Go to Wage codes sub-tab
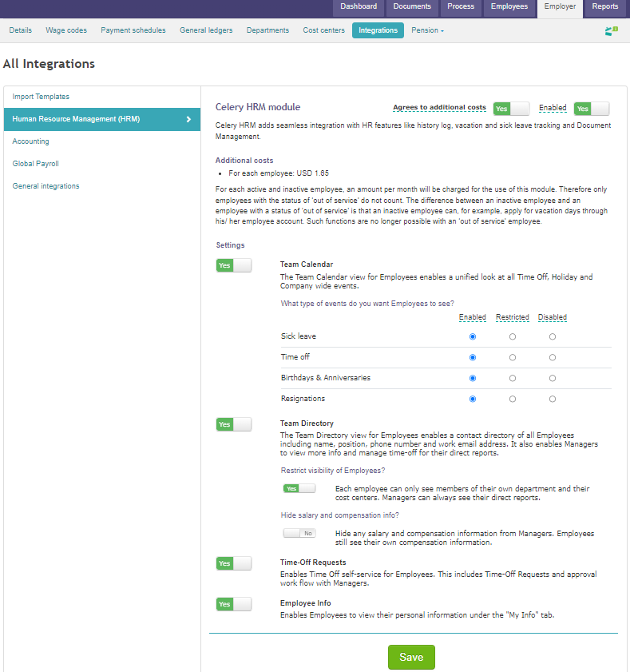Image resolution: width=630 pixels, height=672 pixels. [66, 30]
